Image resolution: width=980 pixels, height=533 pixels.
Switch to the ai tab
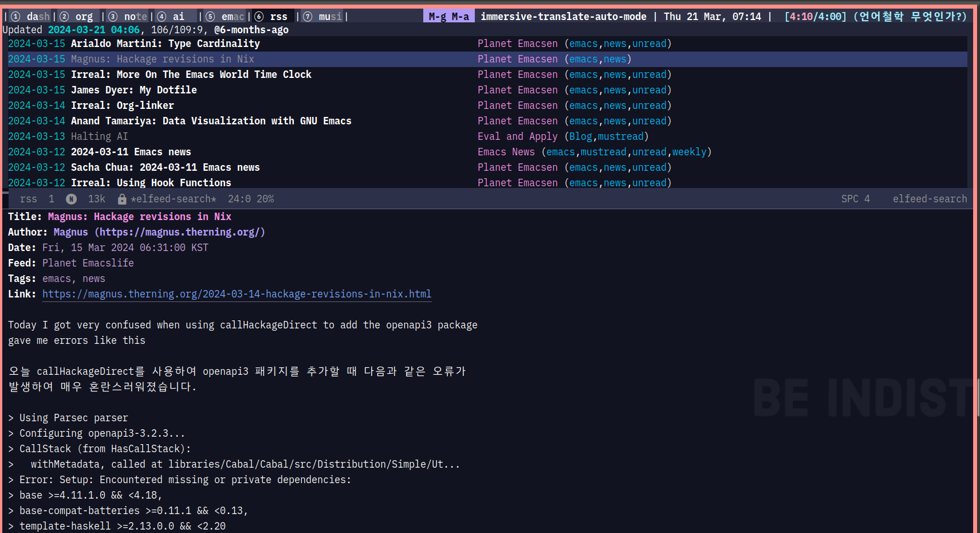click(176, 17)
